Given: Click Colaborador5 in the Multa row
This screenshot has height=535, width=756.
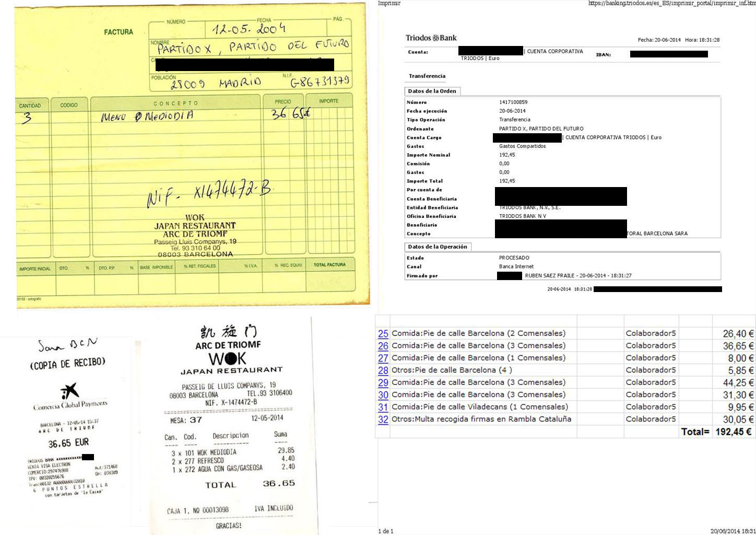Looking at the screenshot, I should [x=651, y=419].
